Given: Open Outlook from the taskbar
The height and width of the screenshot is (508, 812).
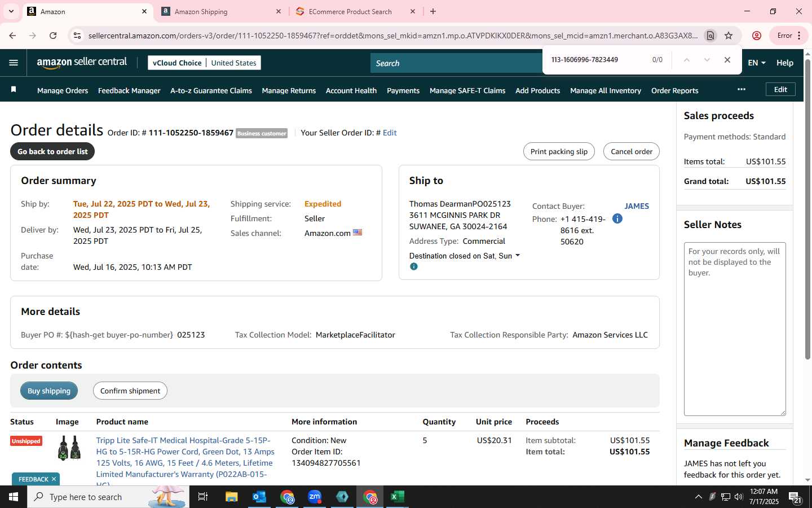Looking at the screenshot, I should [259, 497].
